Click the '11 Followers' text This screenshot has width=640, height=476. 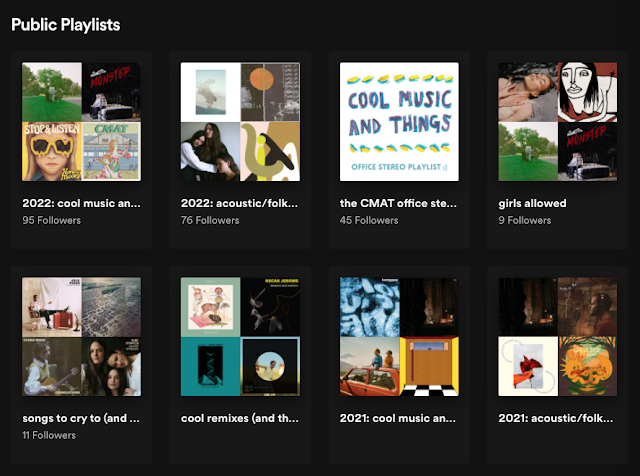click(x=49, y=436)
